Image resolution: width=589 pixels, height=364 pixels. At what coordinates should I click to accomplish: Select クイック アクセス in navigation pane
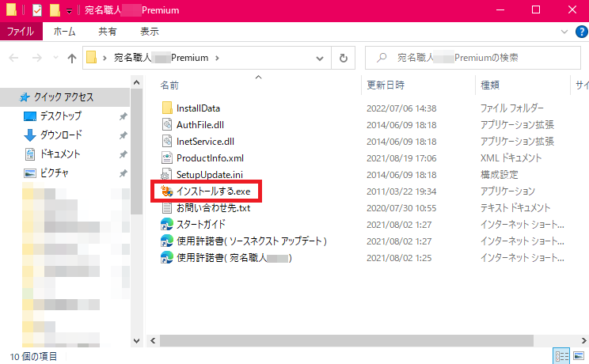65,97
